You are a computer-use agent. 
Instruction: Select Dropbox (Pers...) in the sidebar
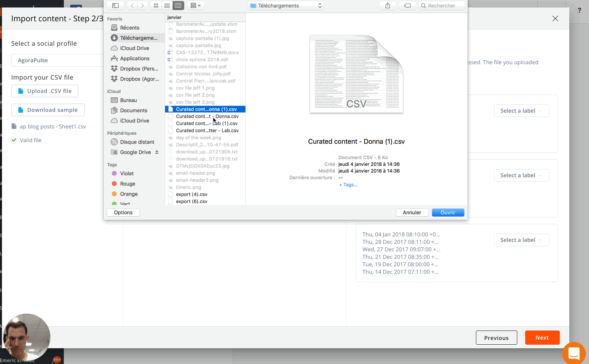pyautogui.click(x=139, y=69)
